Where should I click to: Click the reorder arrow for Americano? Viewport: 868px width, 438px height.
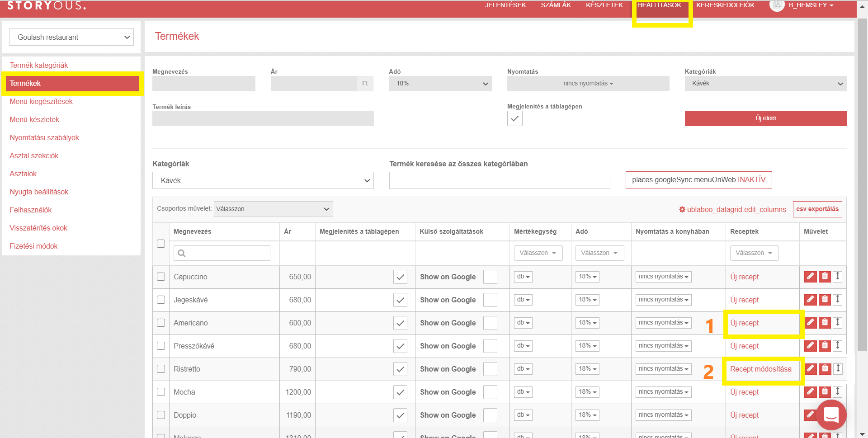838,322
